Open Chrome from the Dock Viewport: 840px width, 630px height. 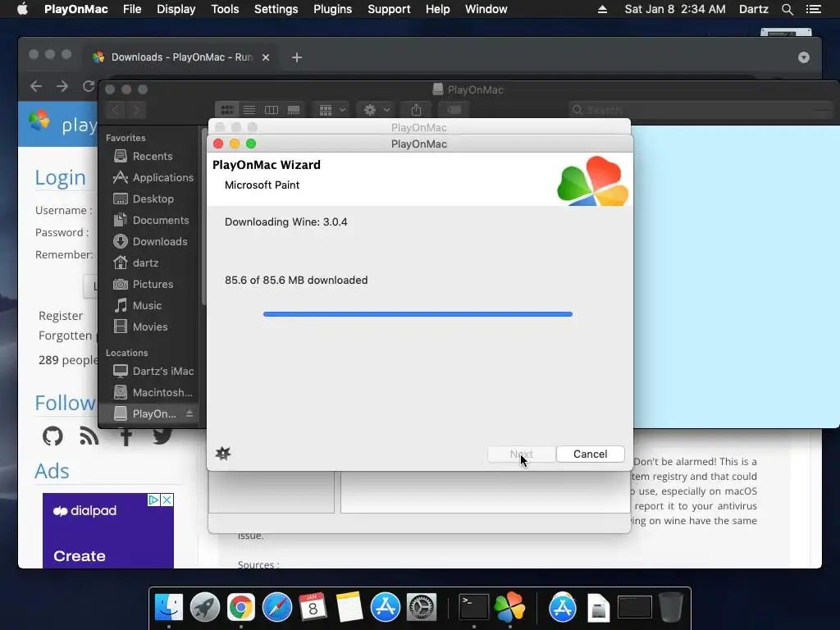pos(241,608)
